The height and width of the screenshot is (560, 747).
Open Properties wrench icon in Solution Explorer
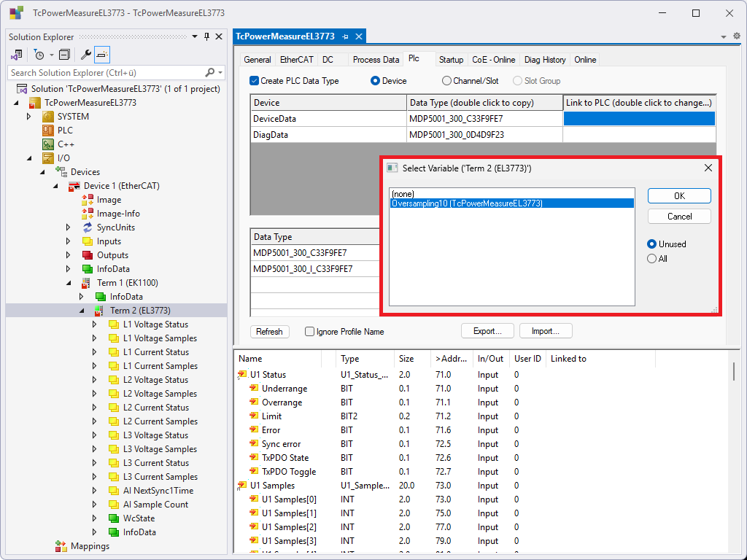click(86, 55)
